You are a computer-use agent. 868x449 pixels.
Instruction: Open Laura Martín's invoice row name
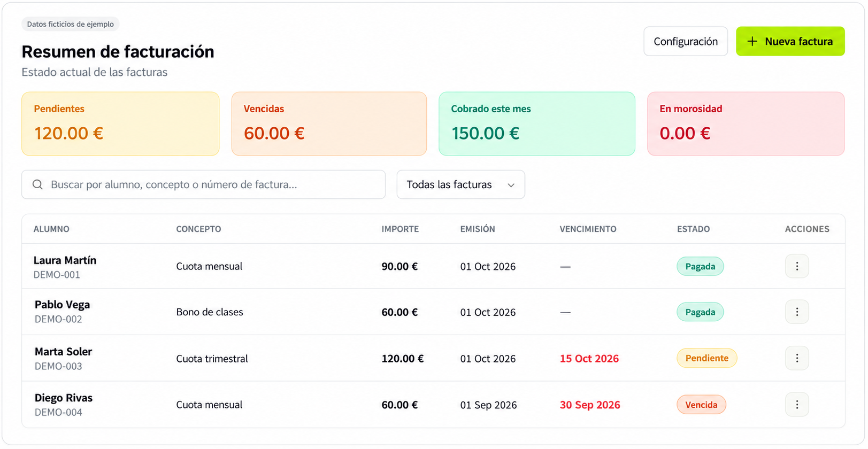tap(65, 260)
